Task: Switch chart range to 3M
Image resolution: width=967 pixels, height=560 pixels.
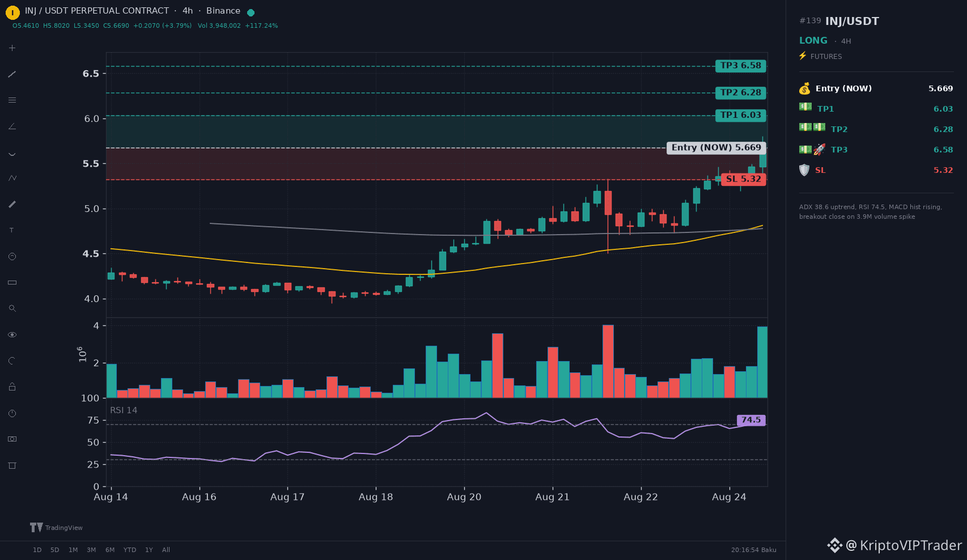Action: point(91,550)
